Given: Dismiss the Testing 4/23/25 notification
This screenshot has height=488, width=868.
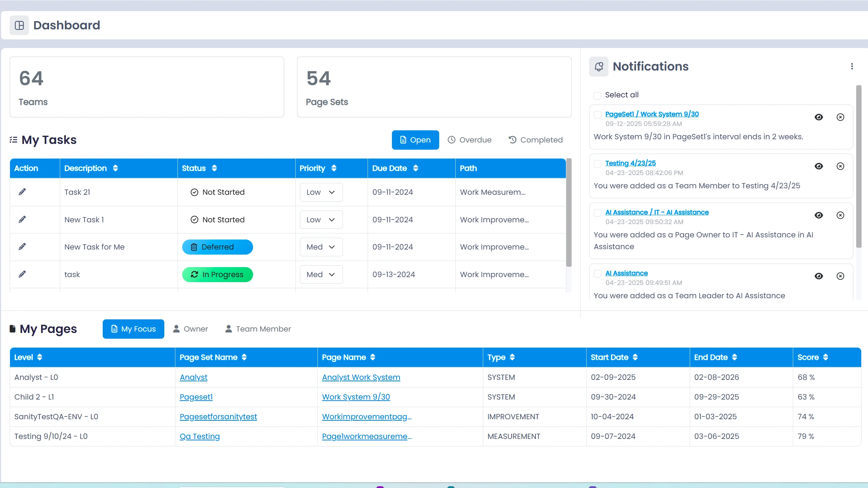Looking at the screenshot, I should coord(840,166).
